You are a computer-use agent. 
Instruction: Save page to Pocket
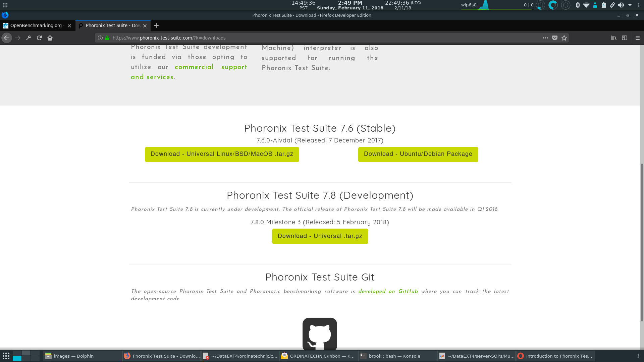555,38
